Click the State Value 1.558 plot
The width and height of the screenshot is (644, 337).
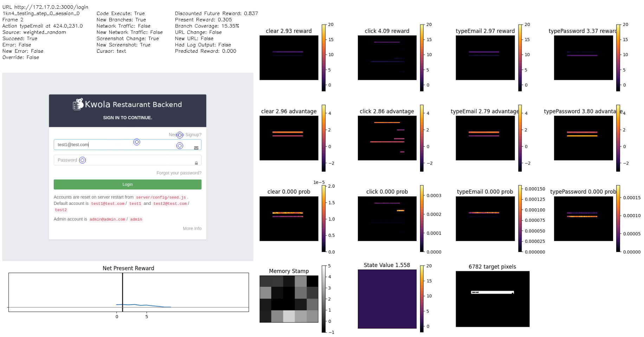click(x=387, y=299)
